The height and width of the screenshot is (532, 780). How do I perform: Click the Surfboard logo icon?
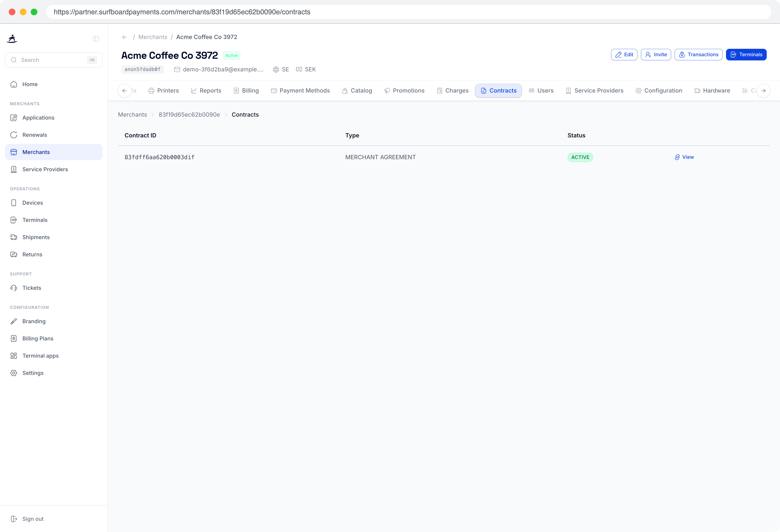(12, 39)
